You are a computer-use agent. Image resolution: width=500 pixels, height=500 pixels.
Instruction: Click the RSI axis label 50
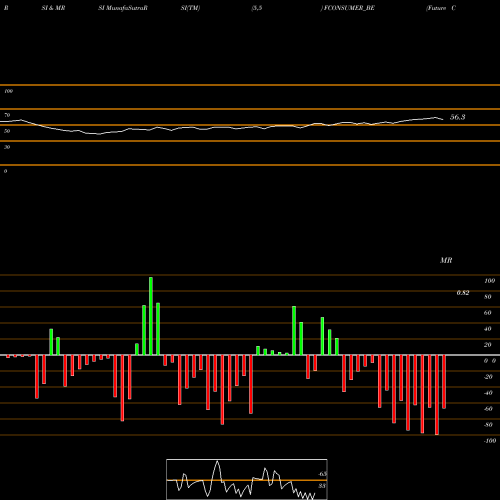click(x=7, y=131)
